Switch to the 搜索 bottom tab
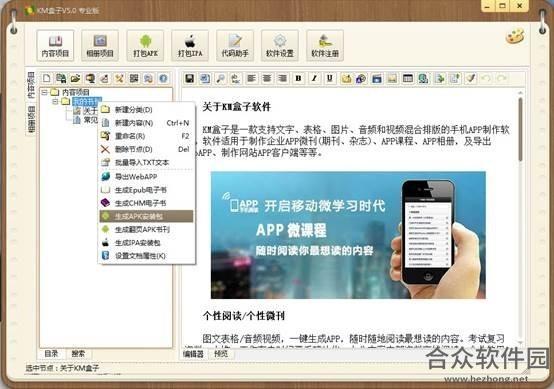 pos(78,353)
